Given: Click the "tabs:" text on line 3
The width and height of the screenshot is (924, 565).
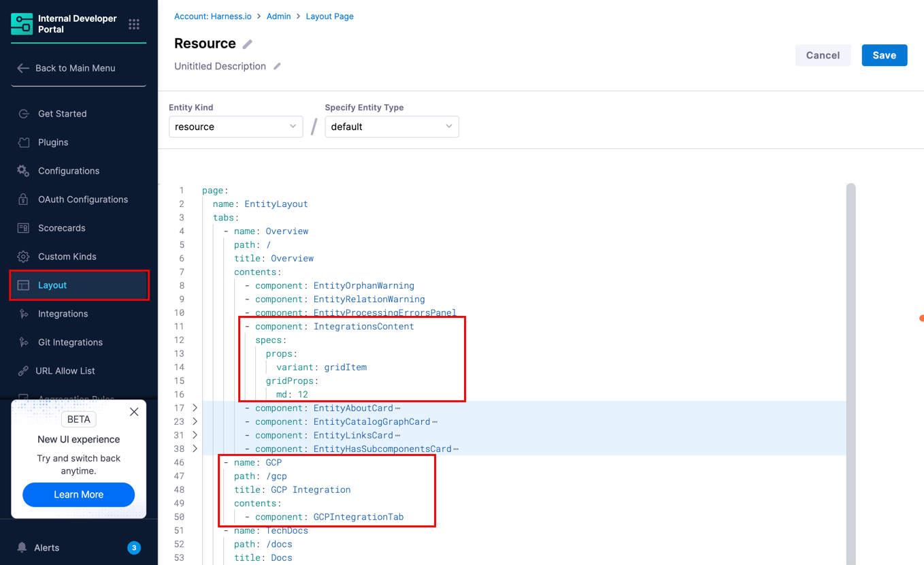Looking at the screenshot, I should 226,218.
